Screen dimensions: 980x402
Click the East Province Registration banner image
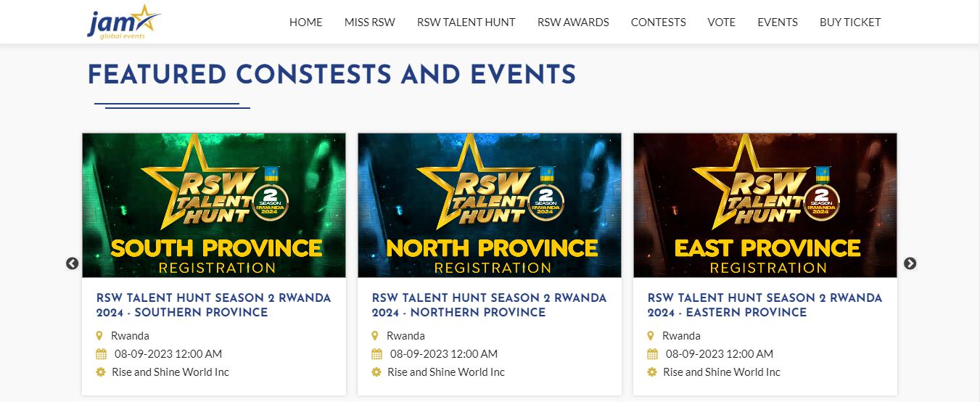tap(765, 205)
